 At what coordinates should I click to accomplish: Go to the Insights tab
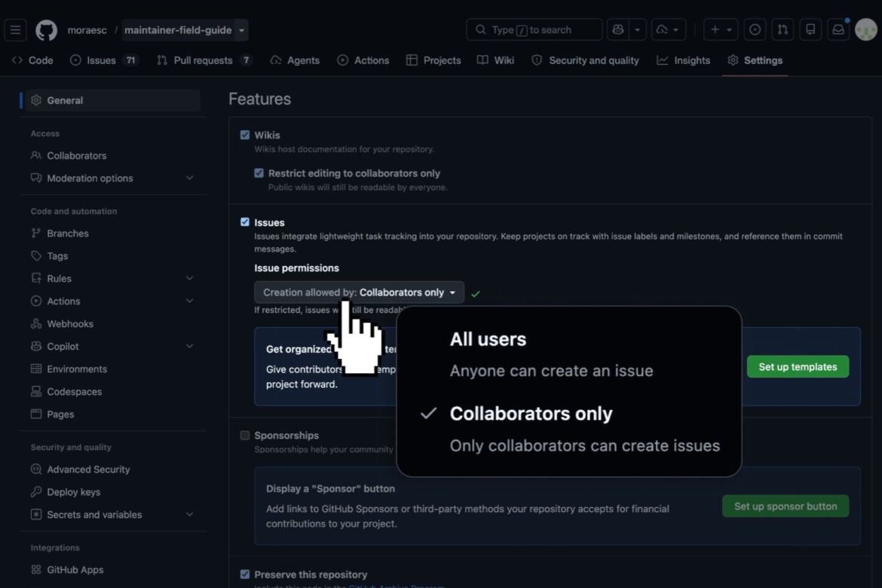684,60
